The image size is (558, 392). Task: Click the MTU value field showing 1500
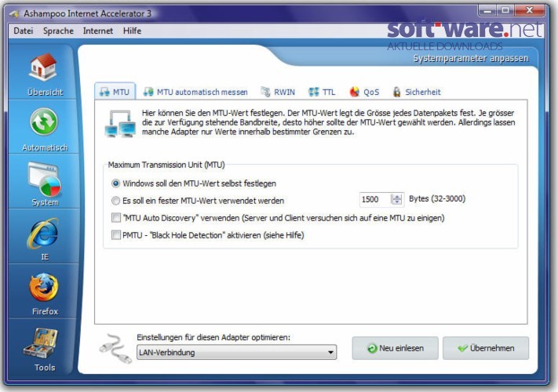click(x=375, y=199)
